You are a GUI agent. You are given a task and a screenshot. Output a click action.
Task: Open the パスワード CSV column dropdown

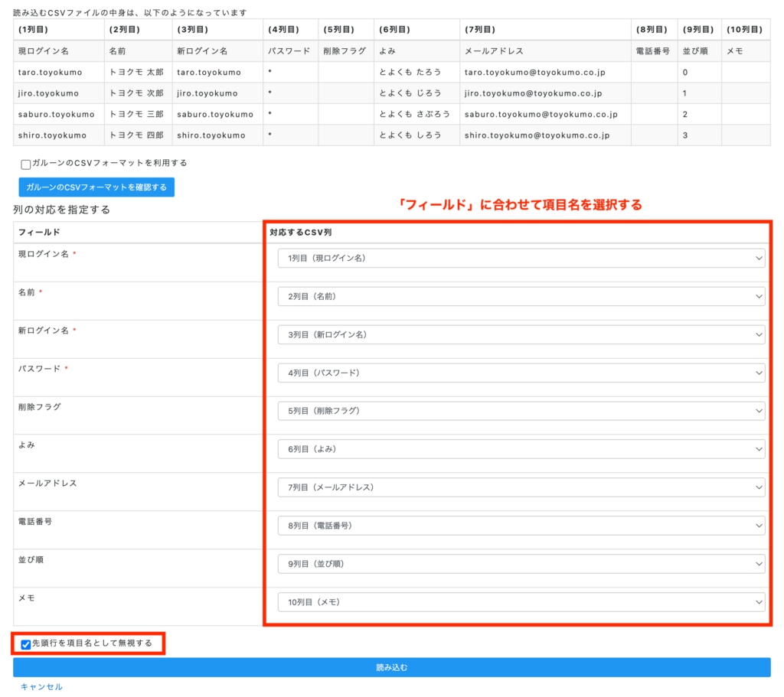(521, 373)
